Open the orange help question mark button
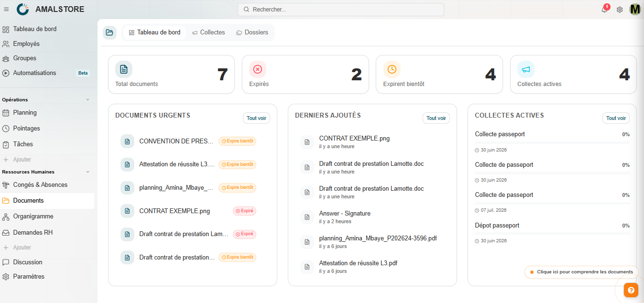This screenshot has width=644, height=303. click(631, 290)
